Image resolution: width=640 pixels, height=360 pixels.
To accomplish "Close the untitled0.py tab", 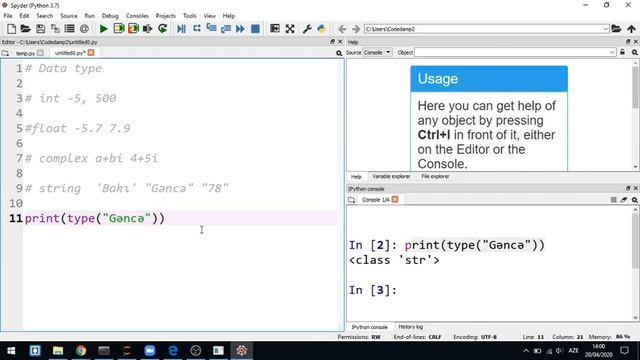I will coord(91,52).
